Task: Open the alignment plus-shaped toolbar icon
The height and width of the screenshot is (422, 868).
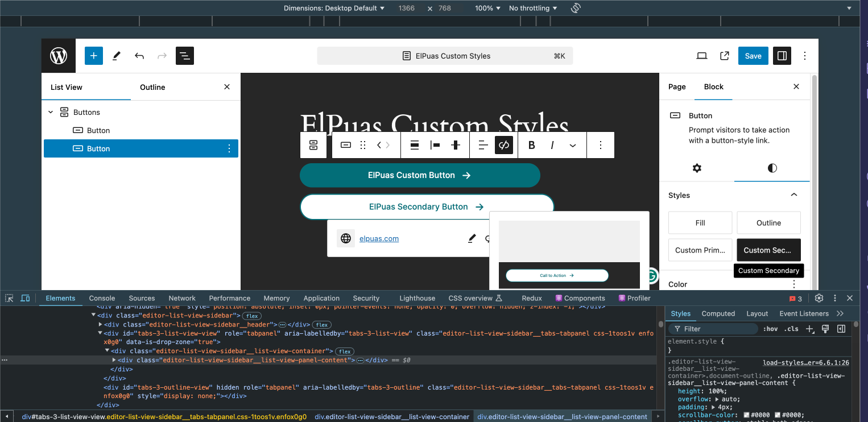Action: (x=456, y=145)
